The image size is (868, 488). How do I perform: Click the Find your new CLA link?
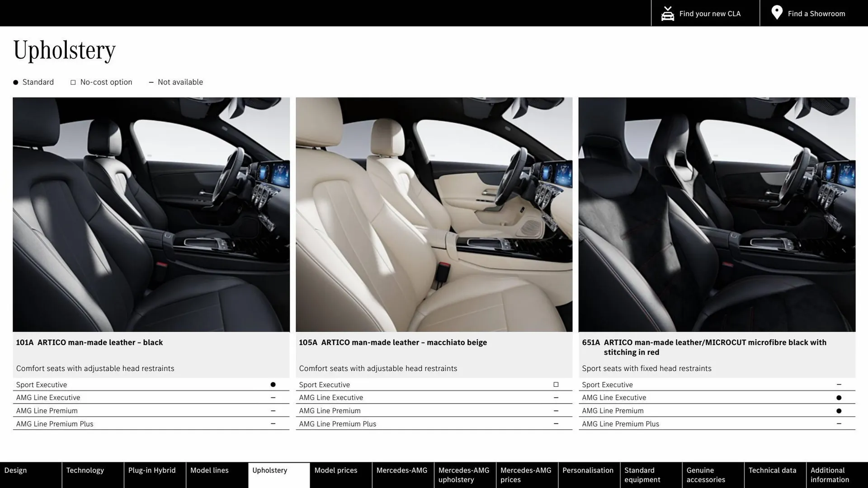click(x=710, y=13)
